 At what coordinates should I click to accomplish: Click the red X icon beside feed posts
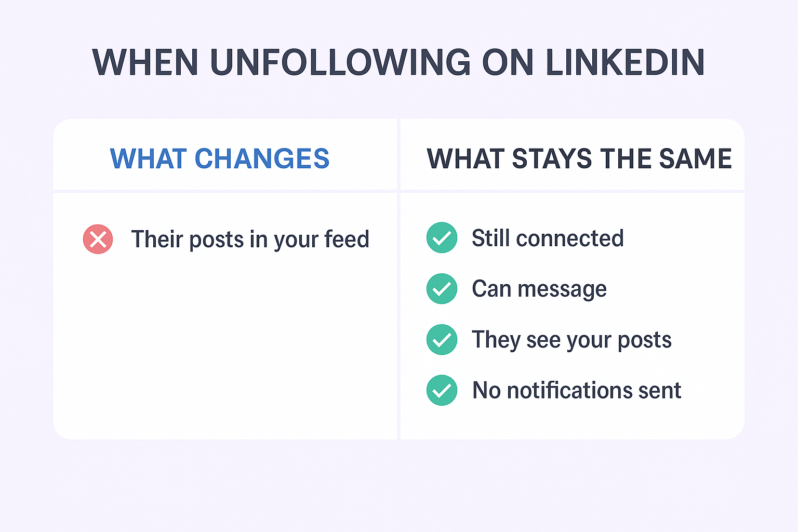pyautogui.click(x=98, y=240)
